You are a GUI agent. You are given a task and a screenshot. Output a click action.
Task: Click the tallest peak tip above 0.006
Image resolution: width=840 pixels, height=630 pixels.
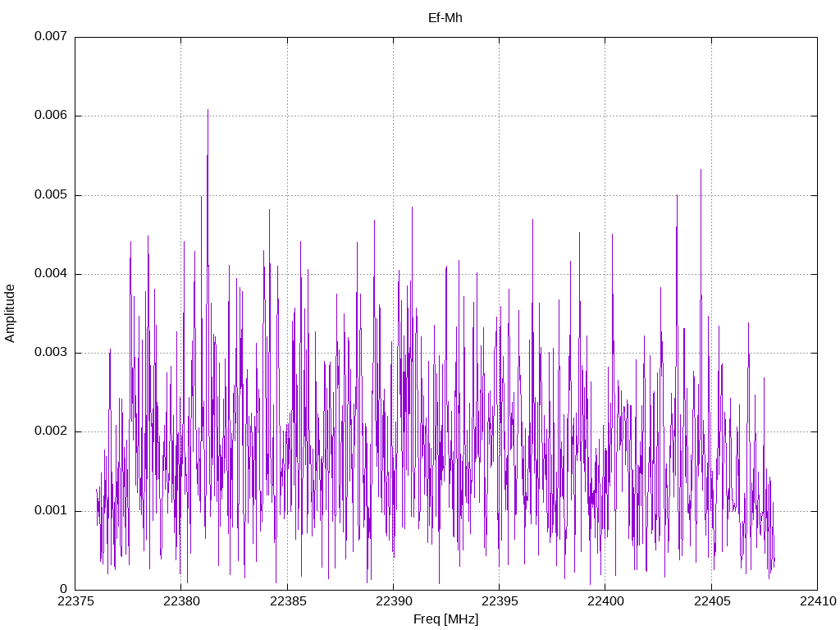208,110
